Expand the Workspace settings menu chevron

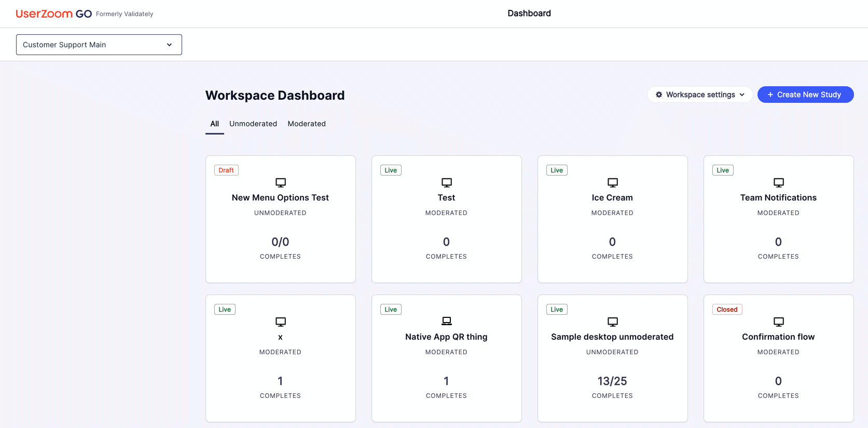pos(742,95)
